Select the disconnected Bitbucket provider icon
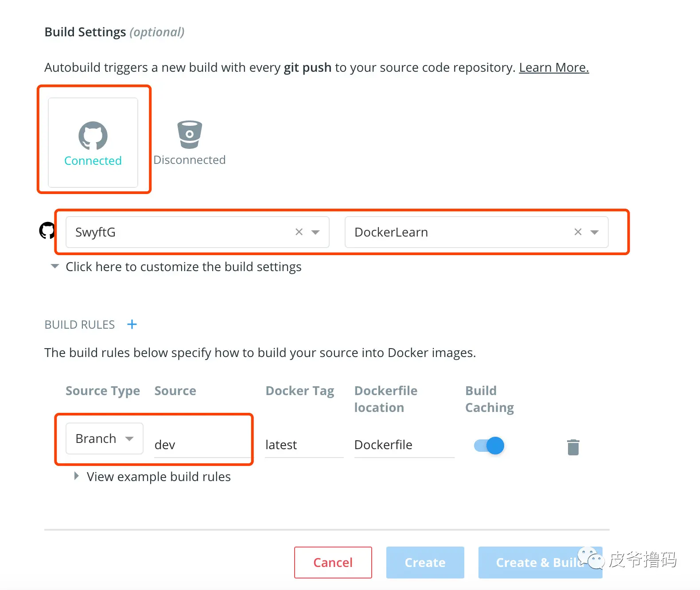 [190, 135]
